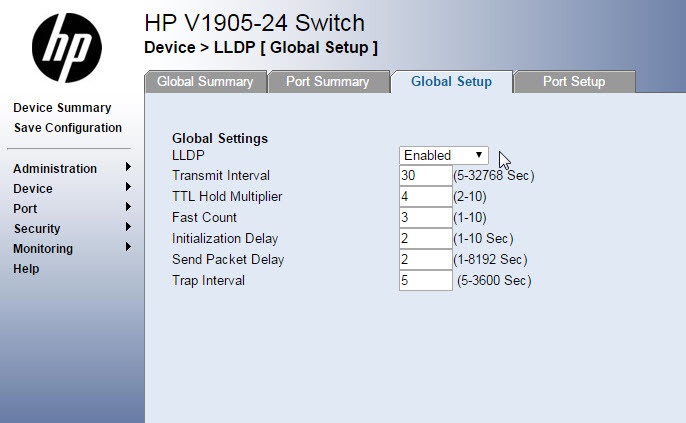Click the '(1-10 Sec)' range text
This screenshot has width=686, height=423.
[x=483, y=238]
